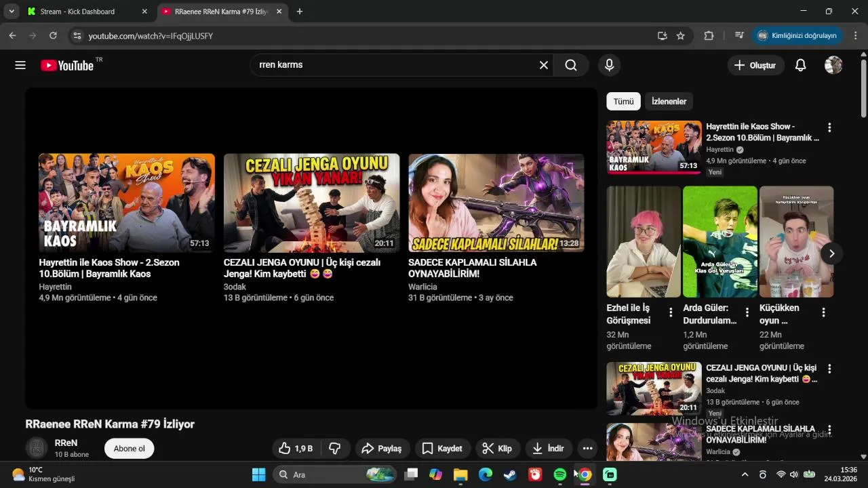This screenshot has height=488, width=868.
Task: Click the Windows Start button
Action: tap(258, 474)
